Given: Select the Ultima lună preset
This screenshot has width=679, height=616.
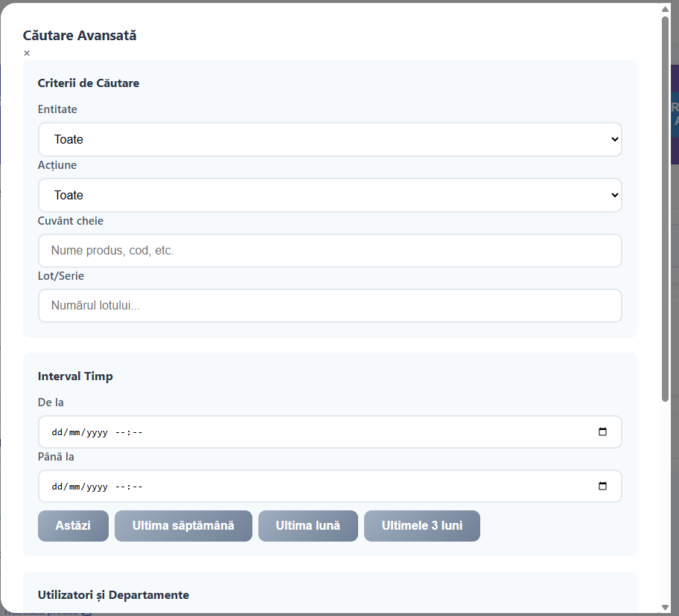Looking at the screenshot, I should tap(307, 526).
